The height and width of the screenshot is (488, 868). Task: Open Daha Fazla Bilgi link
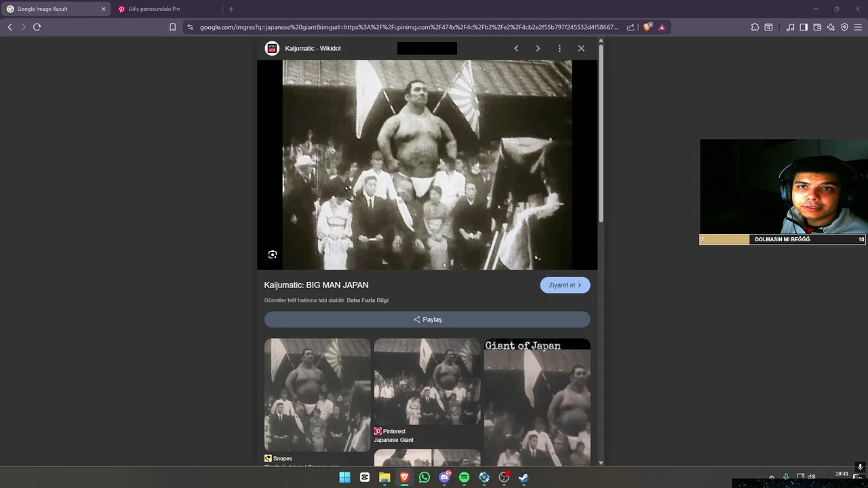pyautogui.click(x=368, y=300)
